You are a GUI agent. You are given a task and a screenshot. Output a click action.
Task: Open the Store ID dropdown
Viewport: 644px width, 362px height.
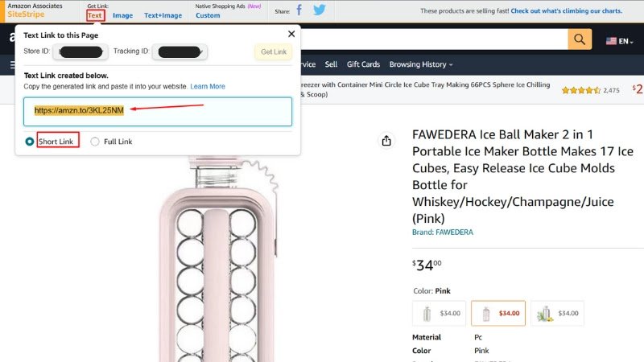pyautogui.click(x=80, y=52)
